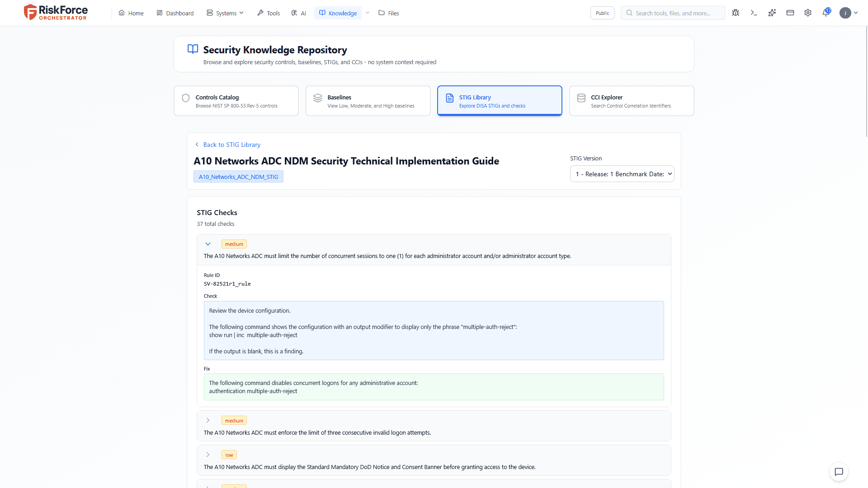Switch to CCI Explorer tab
Viewport: 868px width, 488px height.
[631, 101]
